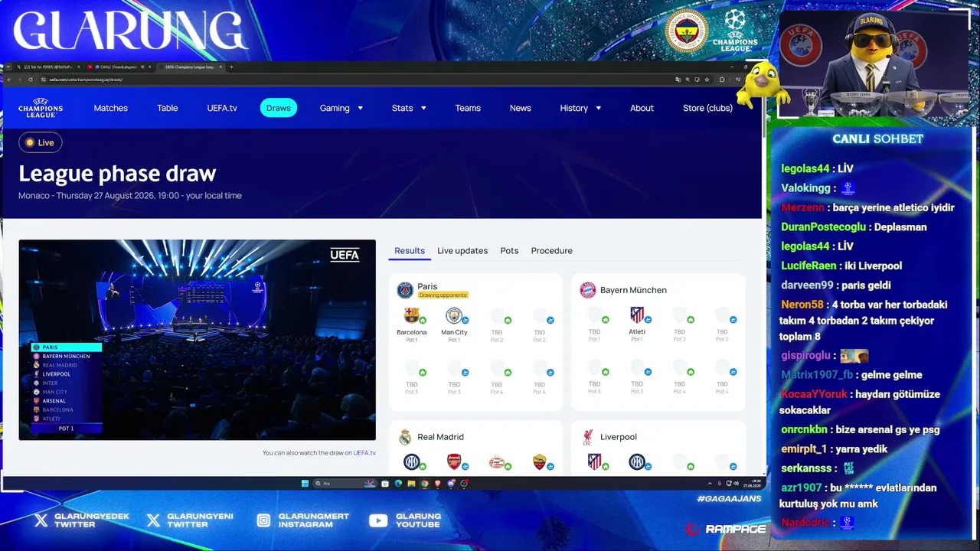Open a new browser tab

tap(231, 67)
